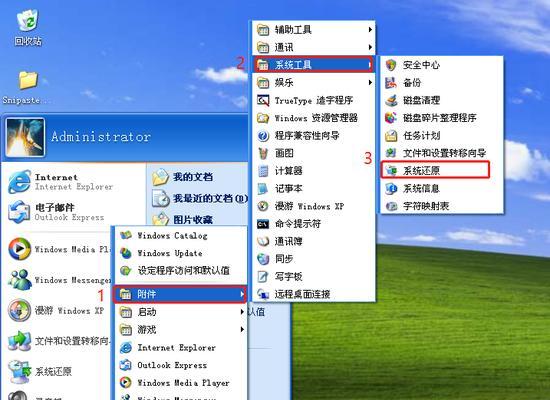Expand the 启动 submenu arrow
The height and width of the screenshot is (400, 550).
pos(242,312)
